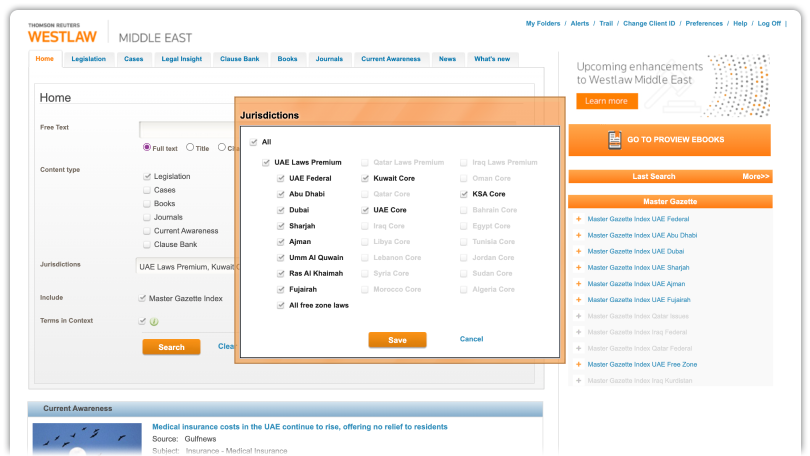The width and height of the screenshot is (810, 456).
Task: Click plus icon beside Master Gazette Index UAE Ajman
Action: point(578,284)
